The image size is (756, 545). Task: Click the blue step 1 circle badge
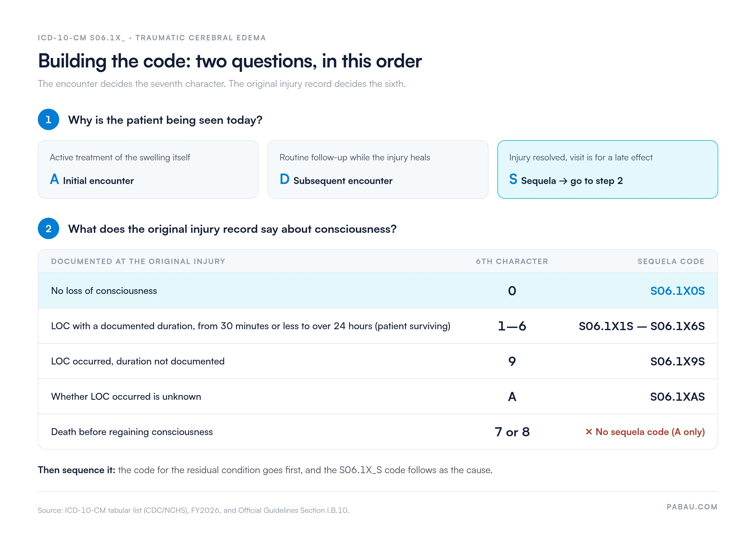pyautogui.click(x=48, y=119)
